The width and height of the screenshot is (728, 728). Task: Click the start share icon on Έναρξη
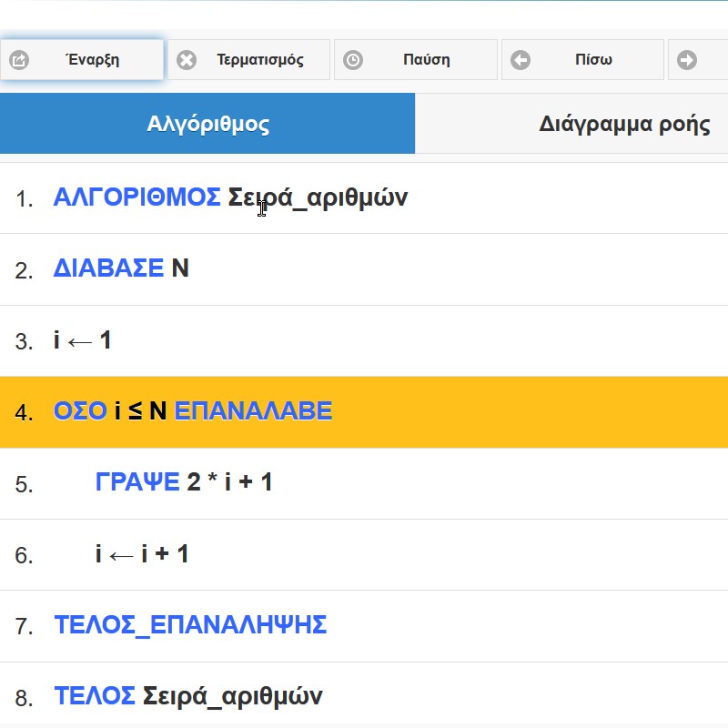point(19,60)
